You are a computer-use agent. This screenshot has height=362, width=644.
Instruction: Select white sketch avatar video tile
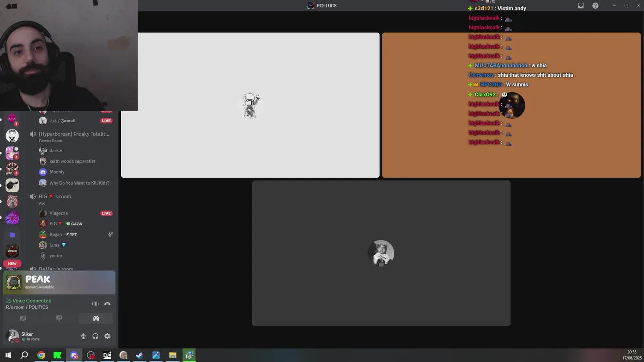point(251,106)
